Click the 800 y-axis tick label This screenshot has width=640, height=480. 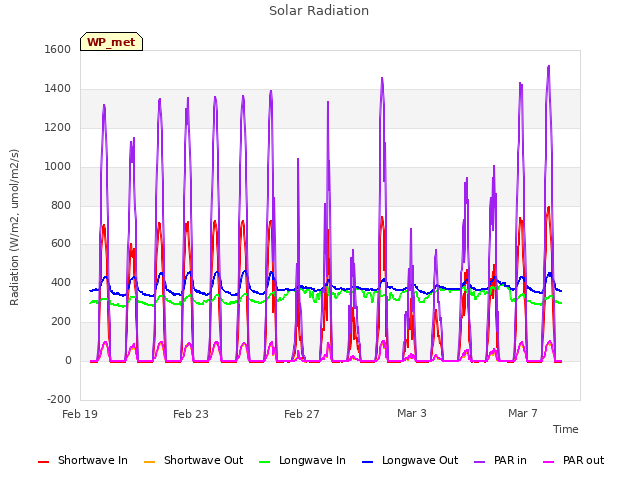pyautogui.click(x=61, y=205)
